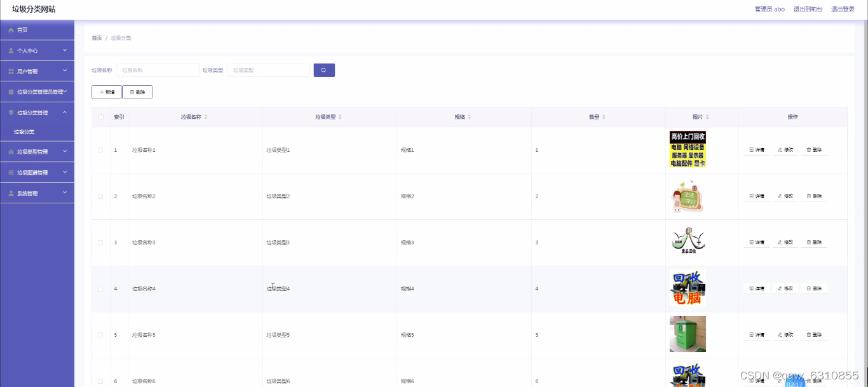Viewport: 868px width, 387px height.
Task: Sort by 垃圾类型 column arrows
Action: click(340, 117)
